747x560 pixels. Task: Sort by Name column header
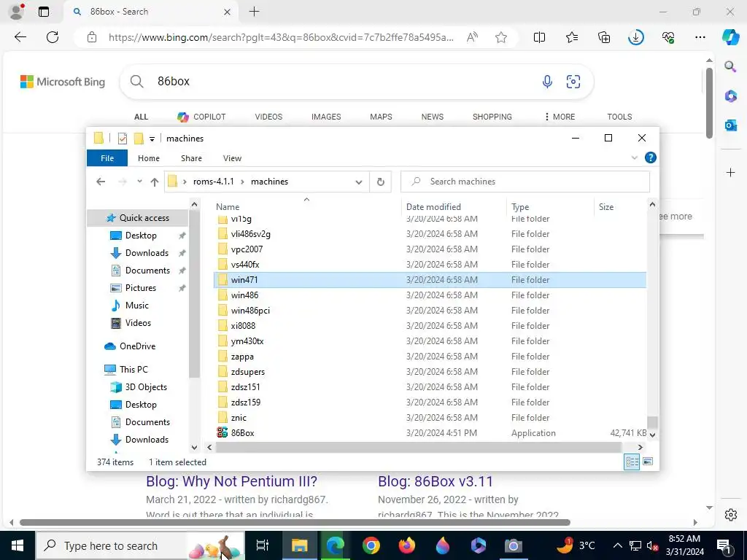pos(228,206)
